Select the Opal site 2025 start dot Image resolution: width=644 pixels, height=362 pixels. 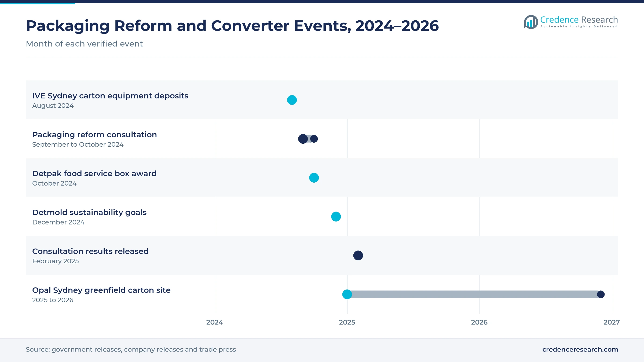coord(347,294)
